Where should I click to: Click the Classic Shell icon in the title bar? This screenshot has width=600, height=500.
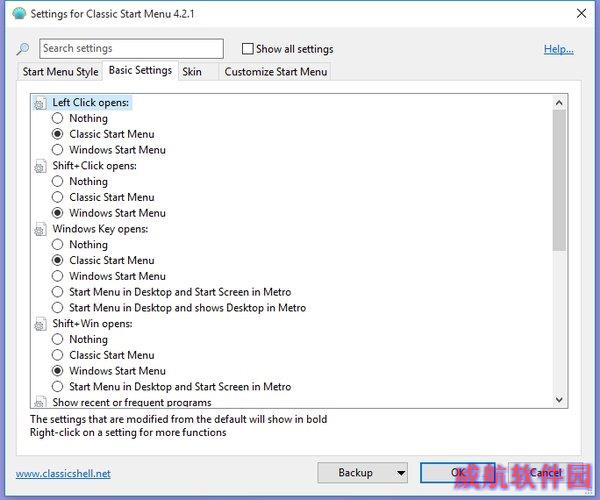(19, 14)
